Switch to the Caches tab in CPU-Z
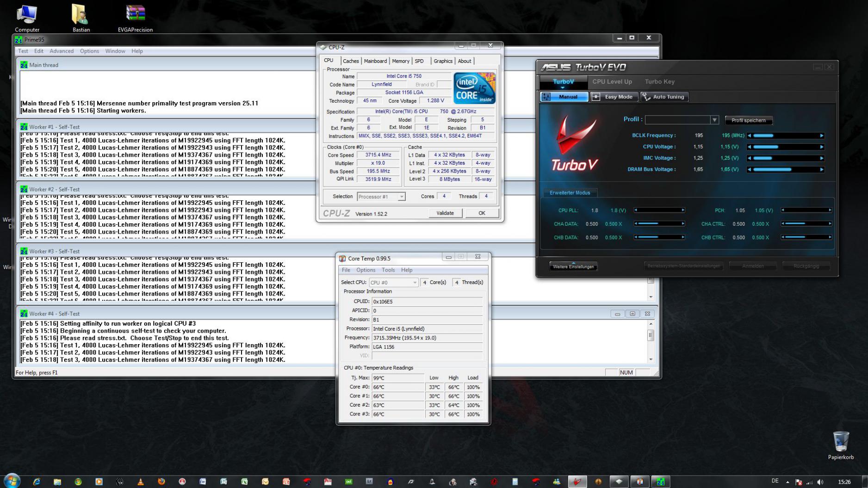This screenshot has width=868, height=488. [351, 61]
